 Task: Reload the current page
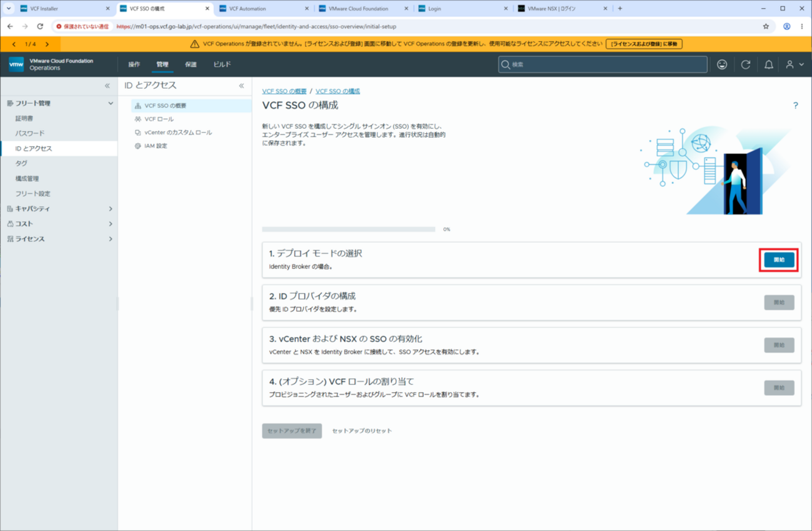tap(40, 27)
